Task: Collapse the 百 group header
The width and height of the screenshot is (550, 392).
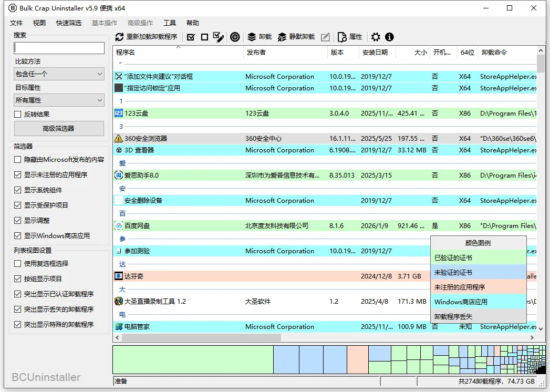Action: click(122, 213)
